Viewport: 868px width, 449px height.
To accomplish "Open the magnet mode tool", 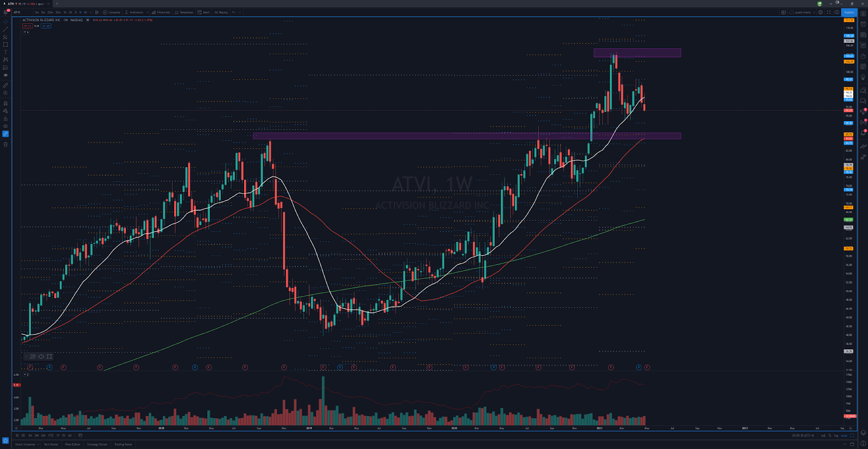I will click(5, 103).
